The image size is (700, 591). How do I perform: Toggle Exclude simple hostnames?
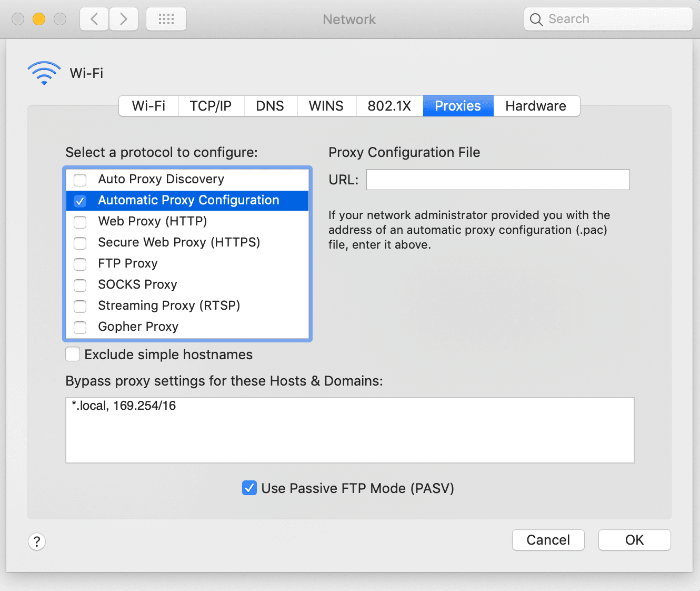[x=73, y=354]
